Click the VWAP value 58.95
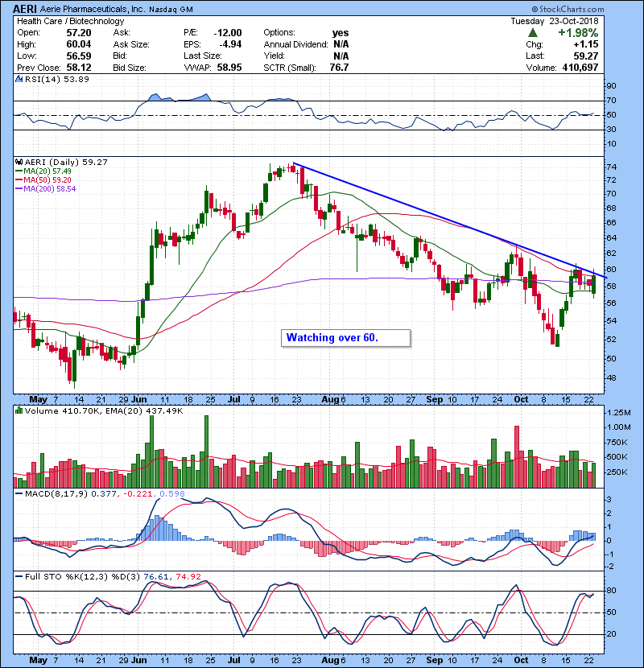644x668 pixels. (229, 68)
